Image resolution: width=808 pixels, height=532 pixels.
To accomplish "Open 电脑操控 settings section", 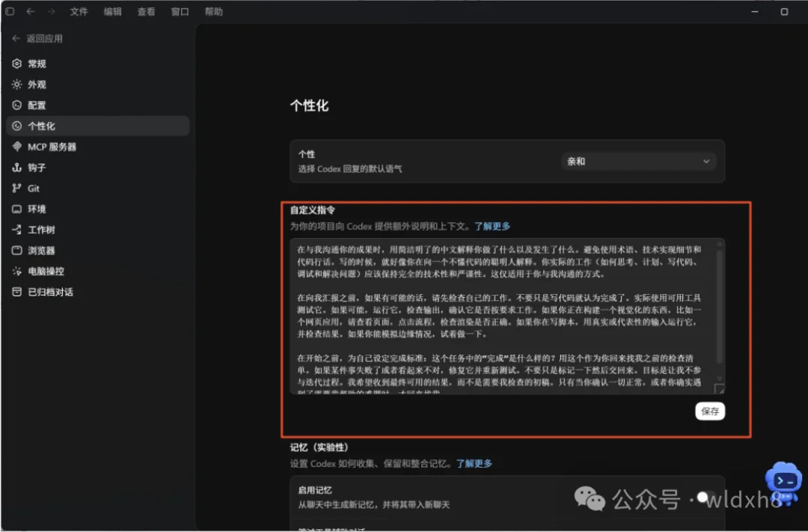I will (98, 271).
